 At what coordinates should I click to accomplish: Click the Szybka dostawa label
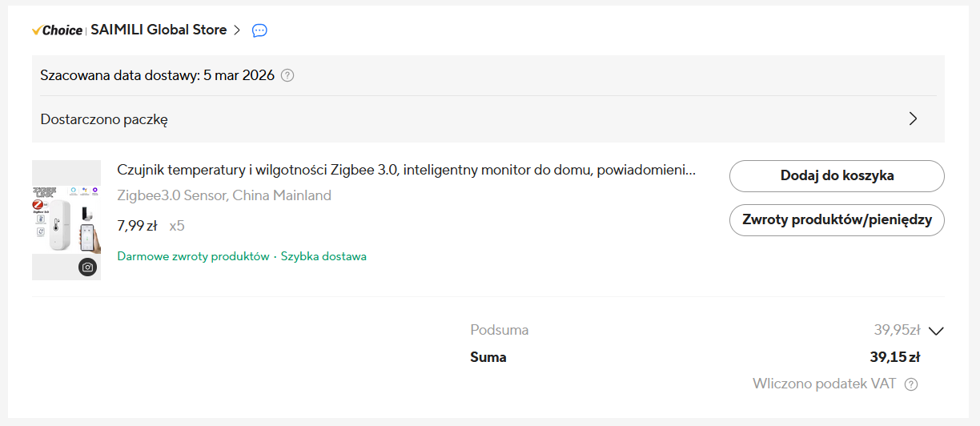tap(323, 257)
